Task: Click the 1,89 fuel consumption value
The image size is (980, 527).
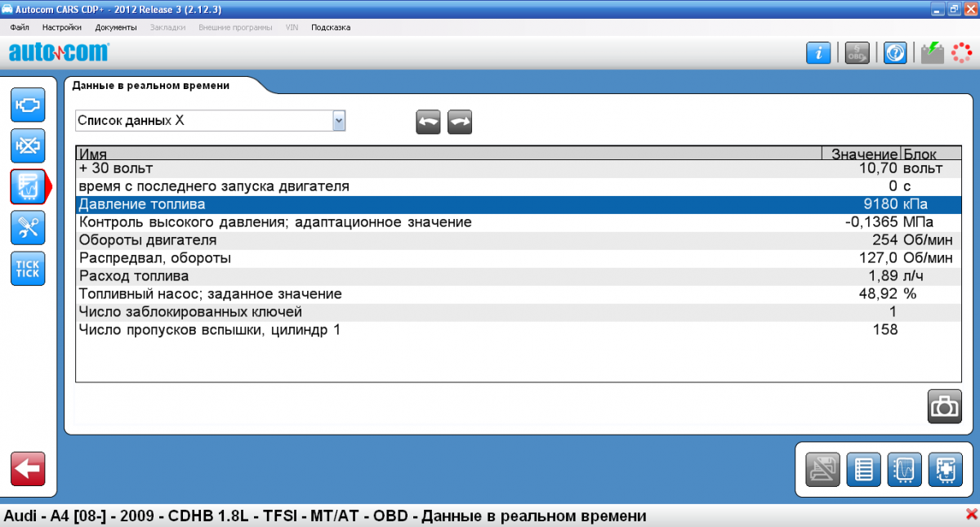Action: [x=882, y=276]
